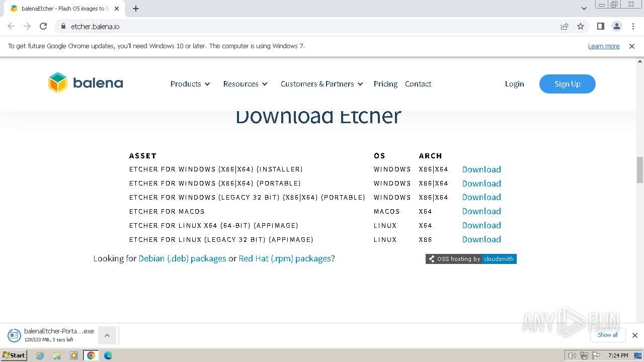The image size is (644, 362).
Task: Open Windows Media Player in taskbar
Action: [x=74, y=355]
